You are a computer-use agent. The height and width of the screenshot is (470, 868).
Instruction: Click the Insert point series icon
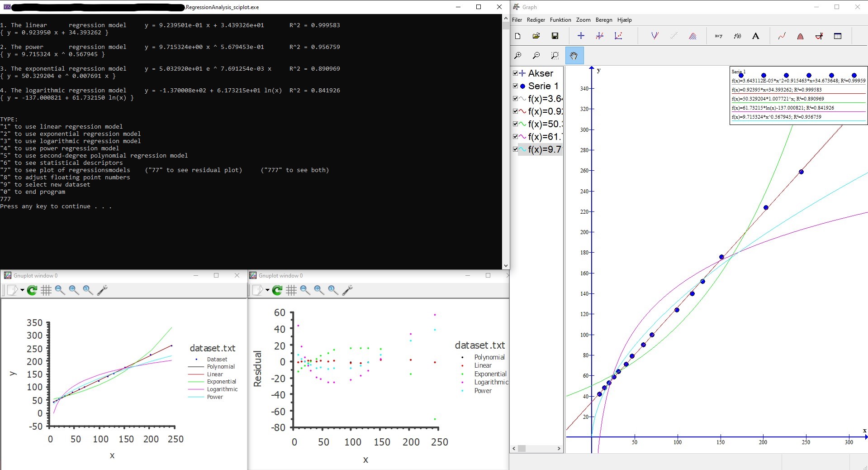[618, 36]
